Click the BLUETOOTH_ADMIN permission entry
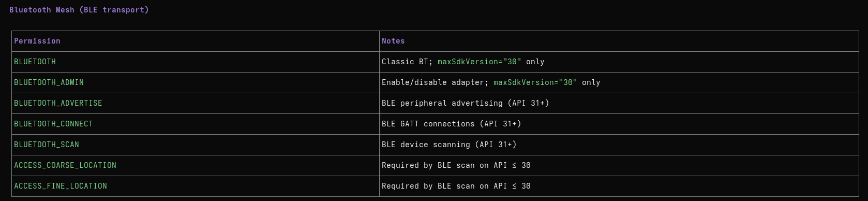Image resolution: width=868 pixels, height=201 pixels. [49, 82]
